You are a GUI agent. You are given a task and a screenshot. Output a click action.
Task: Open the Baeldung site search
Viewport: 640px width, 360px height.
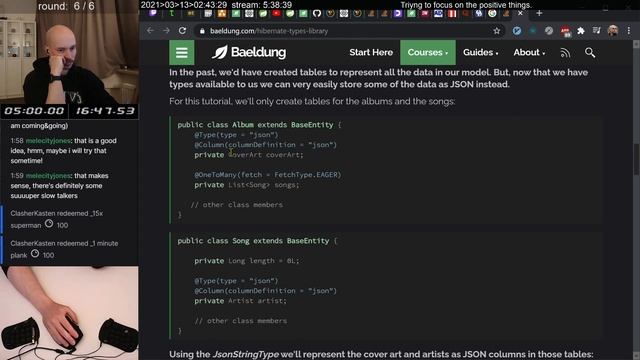[x=590, y=53]
